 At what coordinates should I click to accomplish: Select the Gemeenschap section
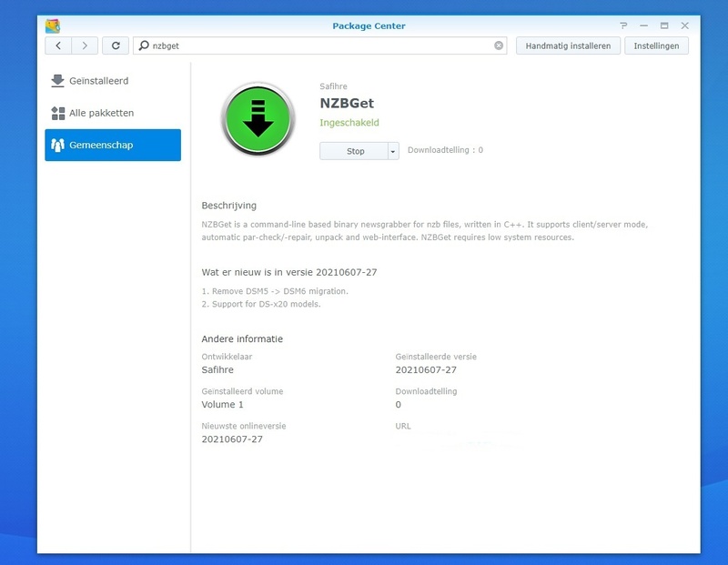(113, 145)
